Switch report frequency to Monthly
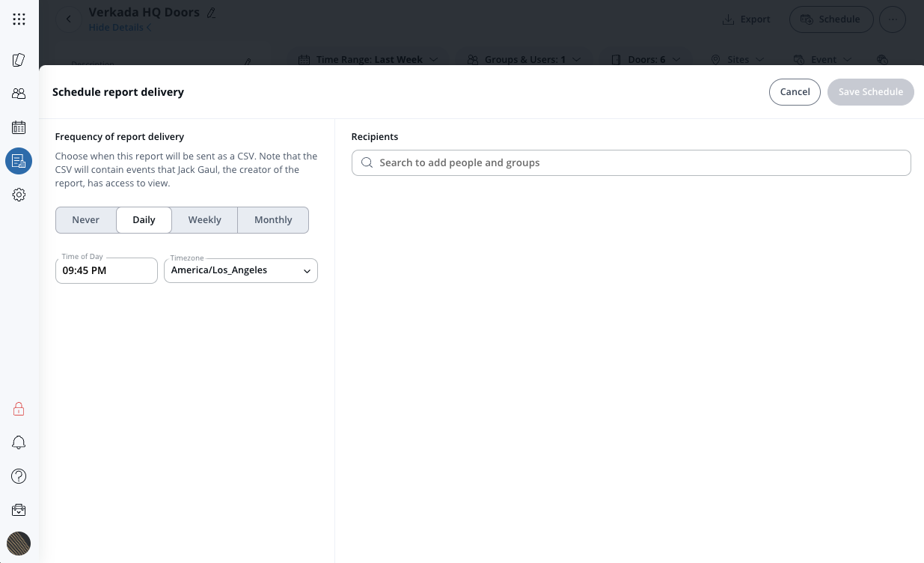 [x=273, y=220]
